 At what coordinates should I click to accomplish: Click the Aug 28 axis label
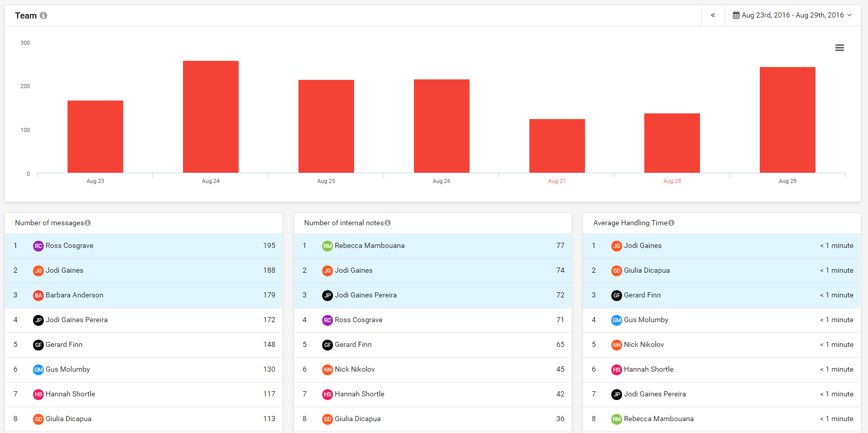672,181
